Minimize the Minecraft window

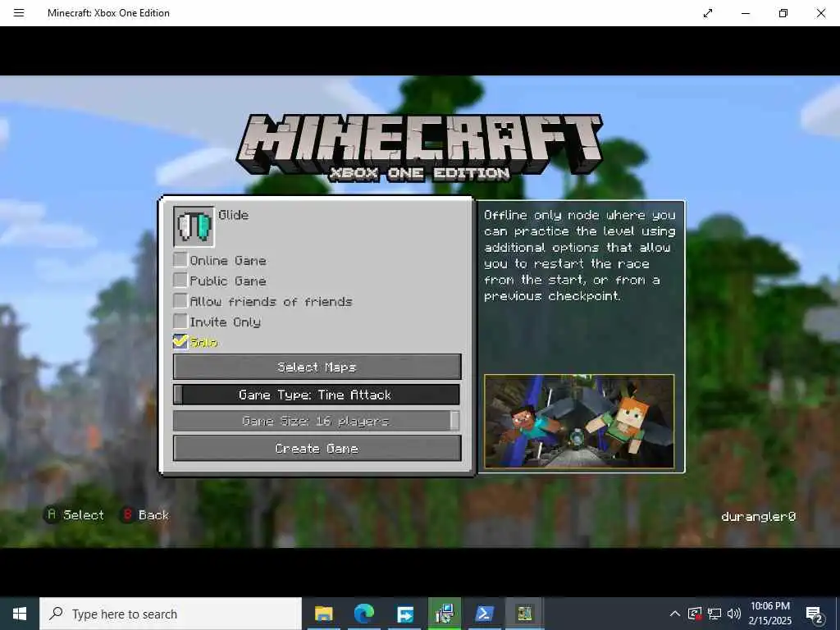tap(745, 13)
